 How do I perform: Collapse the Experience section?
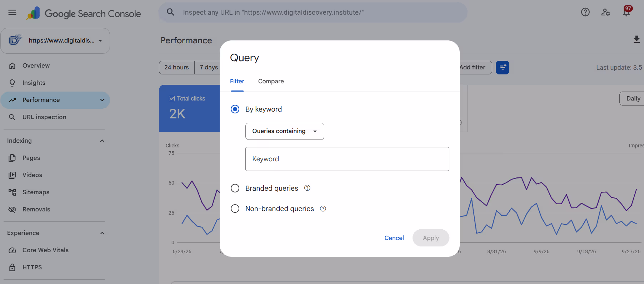[x=102, y=233]
